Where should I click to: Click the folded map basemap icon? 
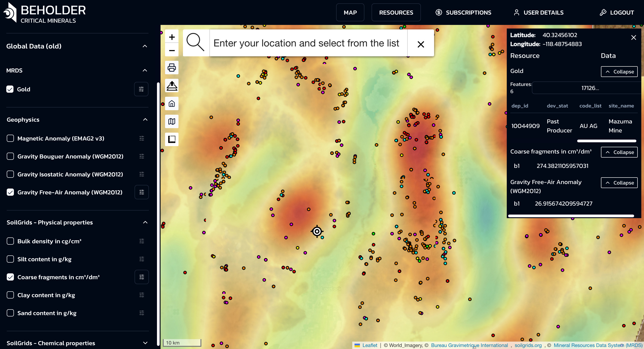(x=172, y=122)
